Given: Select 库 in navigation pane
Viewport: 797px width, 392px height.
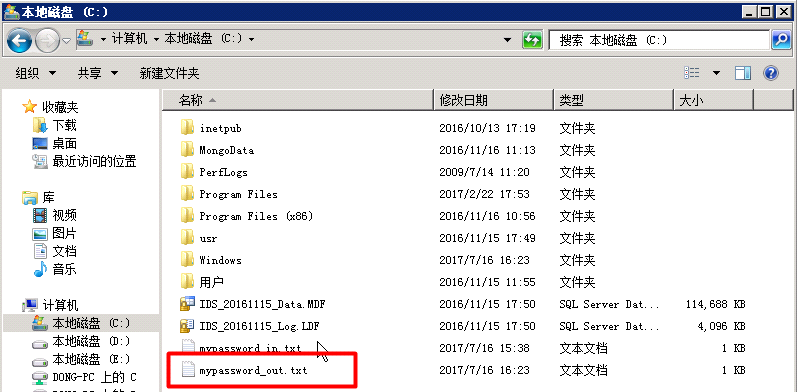Looking at the screenshot, I should tap(48, 197).
